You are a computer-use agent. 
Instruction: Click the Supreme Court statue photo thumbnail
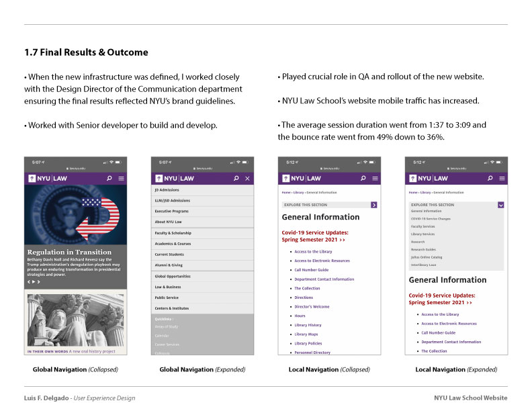(75, 320)
